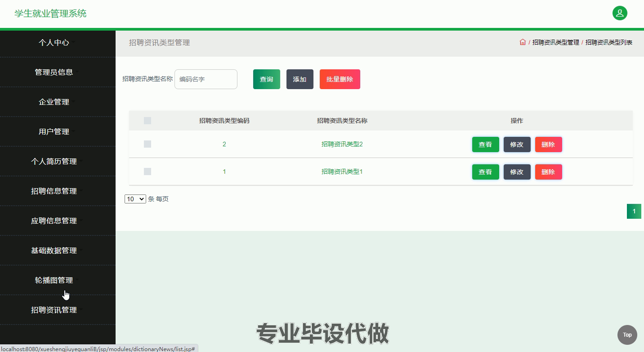View the 招聘资讯类型1 row with 查看
The image size is (644, 352).
(486, 172)
